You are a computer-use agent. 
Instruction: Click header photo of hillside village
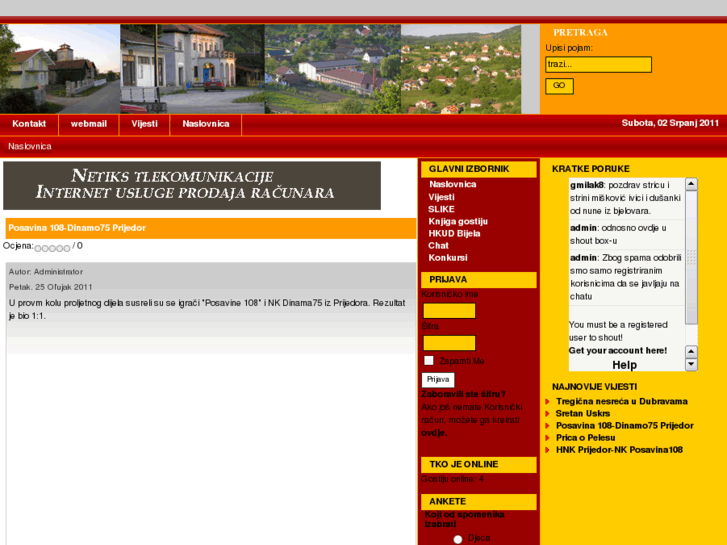point(461,69)
